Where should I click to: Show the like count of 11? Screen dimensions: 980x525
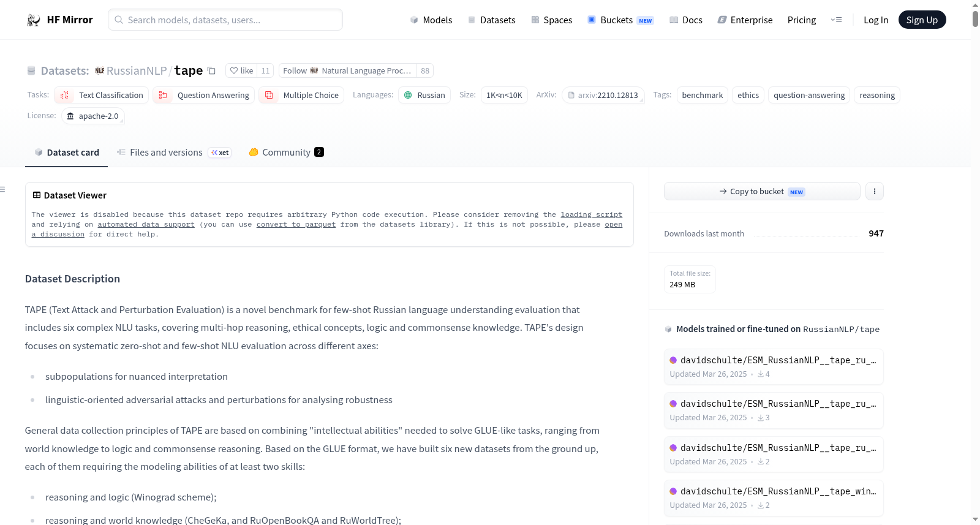tap(265, 70)
